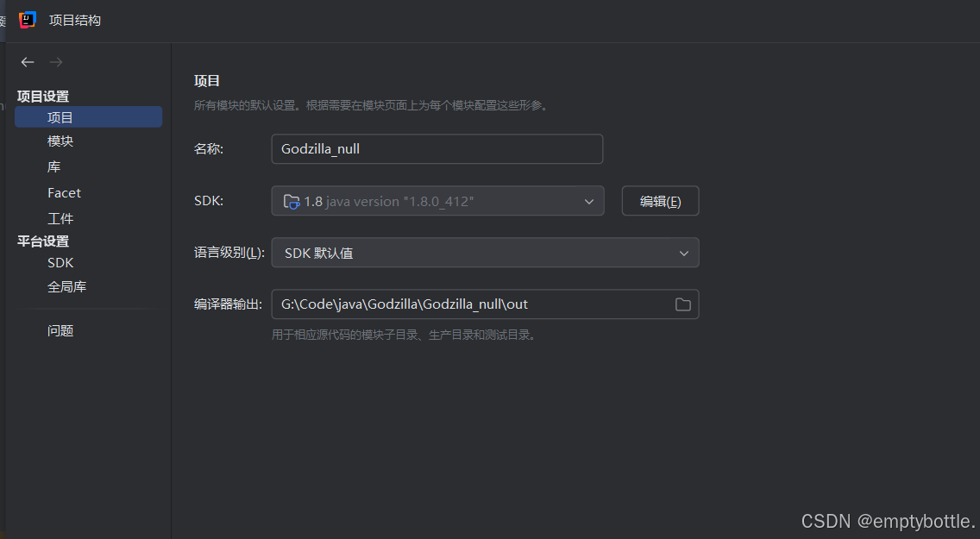Screen dimensions: 980x539
Task: Click the highlighted 项目 sidebar icon entry
Action: pyautogui.click(x=60, y=116)
